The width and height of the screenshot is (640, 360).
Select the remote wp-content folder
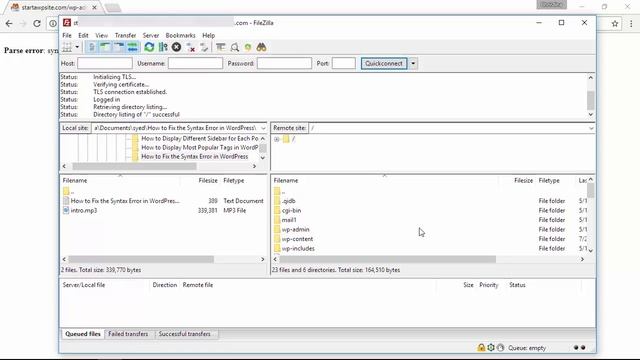tap(297, 239)
